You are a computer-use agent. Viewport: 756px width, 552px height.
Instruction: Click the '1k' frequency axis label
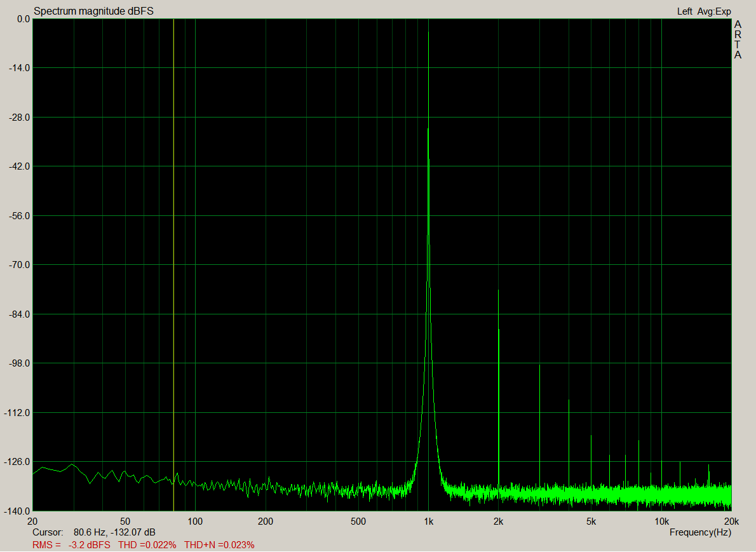(429, 521)
